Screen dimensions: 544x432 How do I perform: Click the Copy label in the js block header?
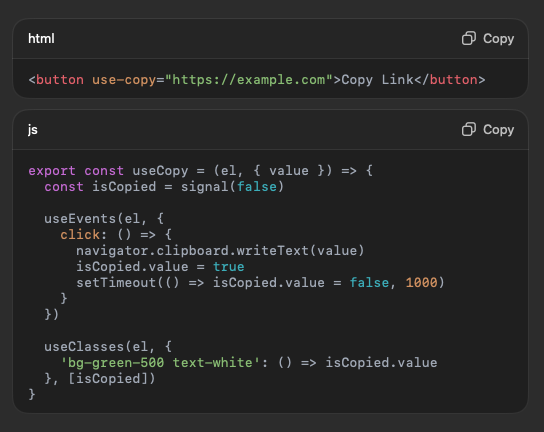tap(499, 130)
